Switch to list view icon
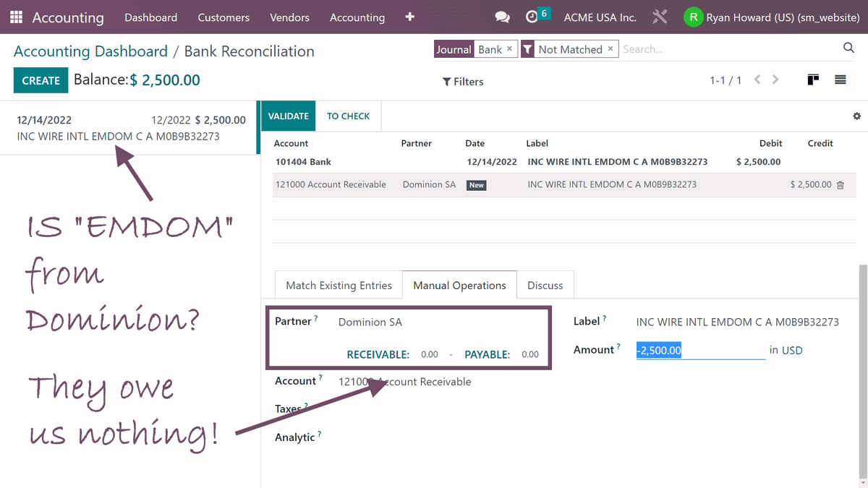The width and height of the screenshot is (868, 488). (840, 81)
